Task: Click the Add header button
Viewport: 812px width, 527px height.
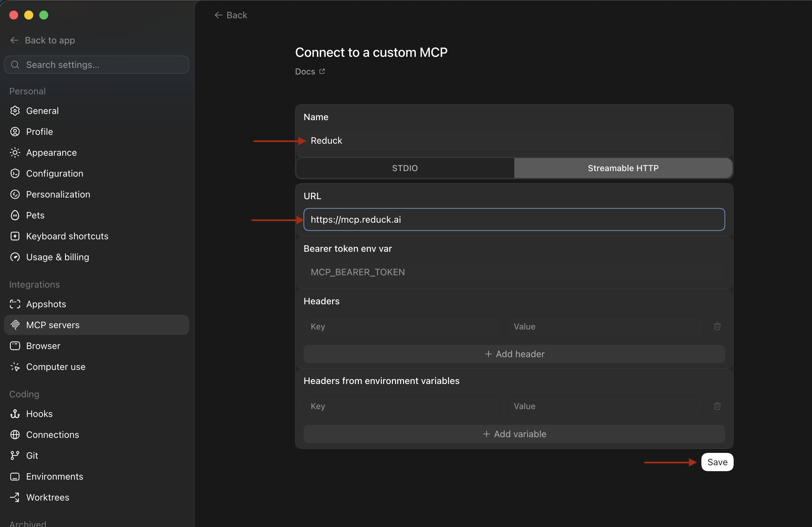Action: pos(514,354)
